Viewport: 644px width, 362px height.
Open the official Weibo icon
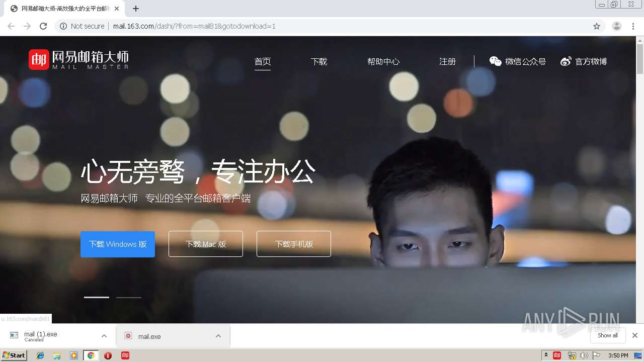click(566, 61)
